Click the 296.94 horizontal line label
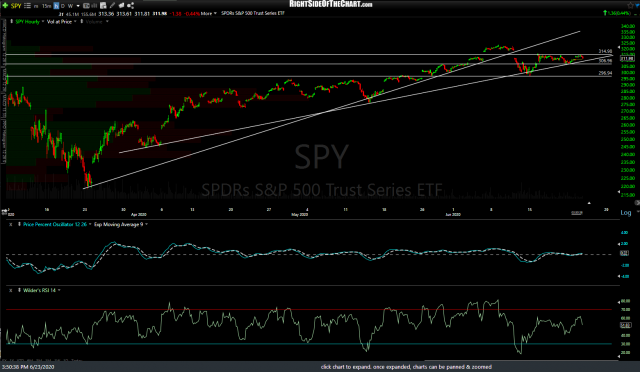 pos(605,73)
